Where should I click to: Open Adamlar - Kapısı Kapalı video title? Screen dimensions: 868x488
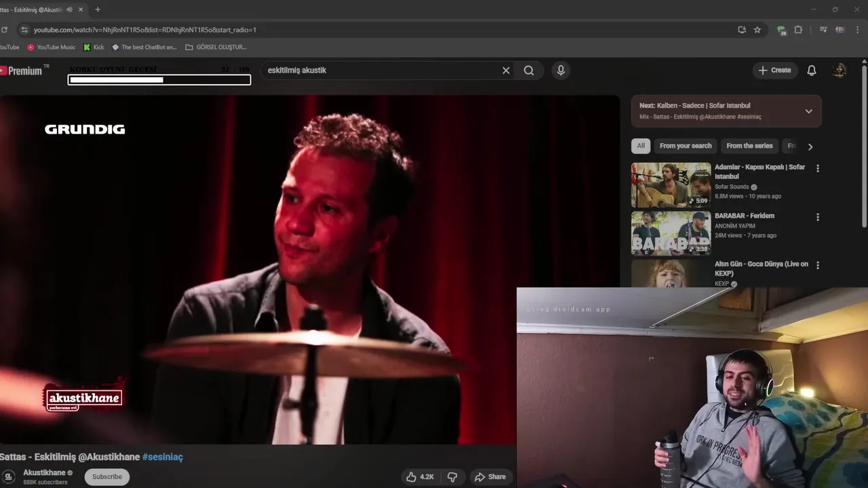[x=759, y=171]
